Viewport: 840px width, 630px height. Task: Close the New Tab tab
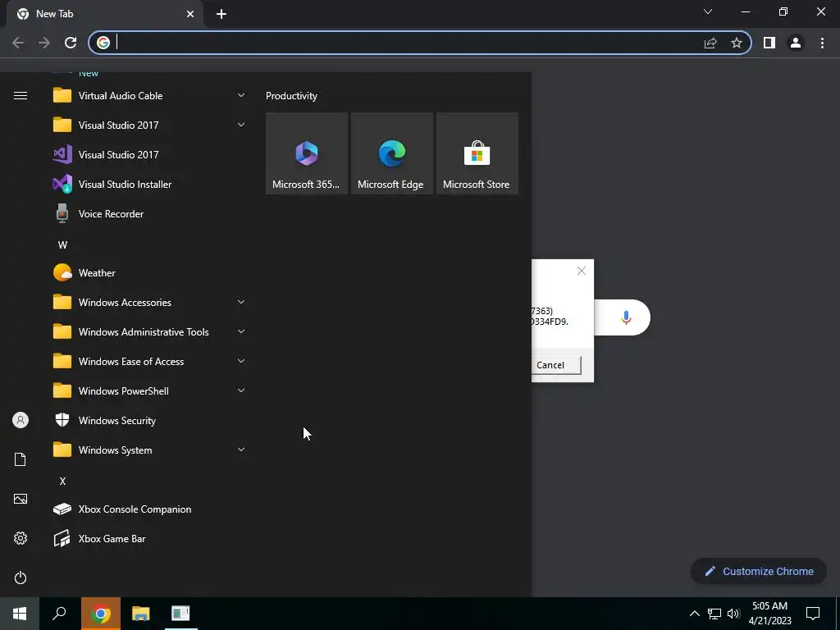point(190,14)
